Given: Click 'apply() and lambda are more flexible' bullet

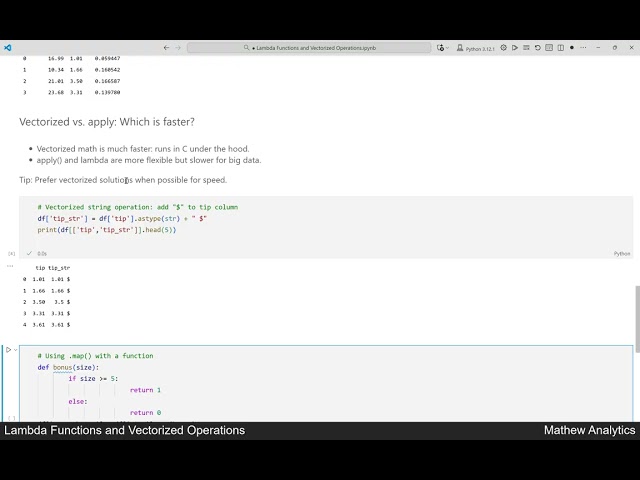Looking at the screenshot, I should pos(149,160).
